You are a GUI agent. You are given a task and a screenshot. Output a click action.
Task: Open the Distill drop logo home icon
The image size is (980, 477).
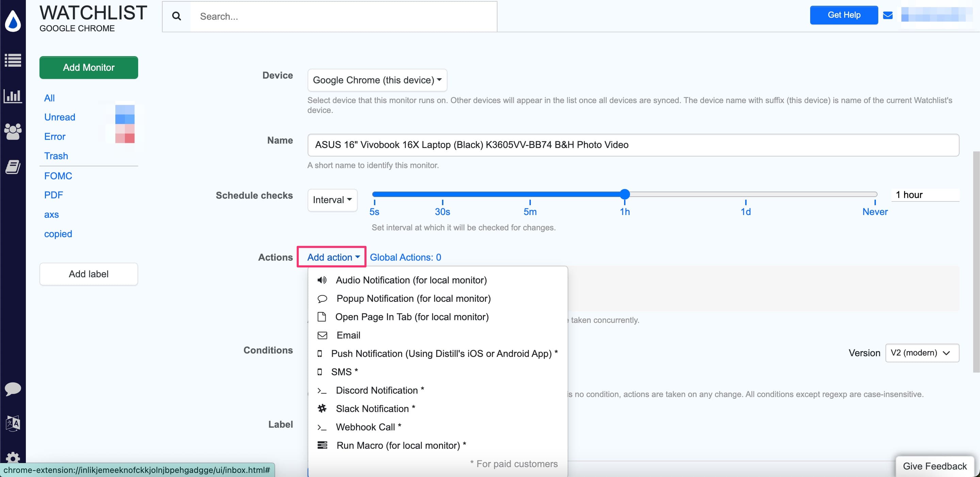pyautogui.click(x=13, y=21)
